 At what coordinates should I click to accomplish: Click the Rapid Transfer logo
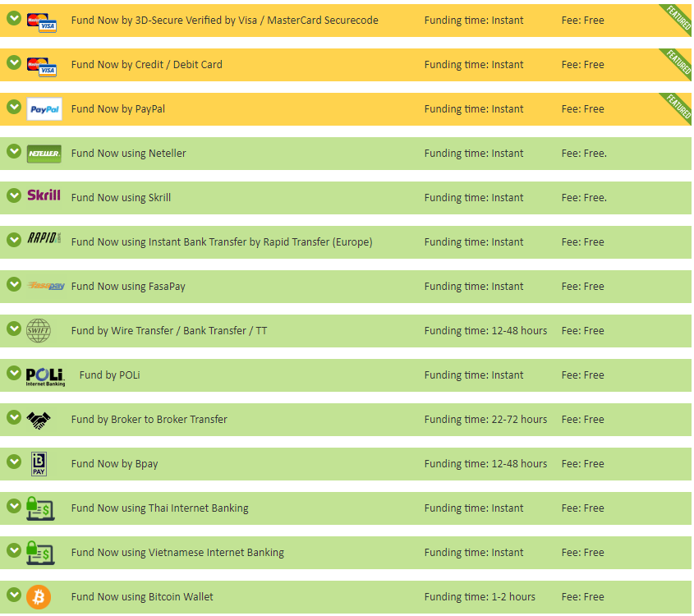[44, 238]
